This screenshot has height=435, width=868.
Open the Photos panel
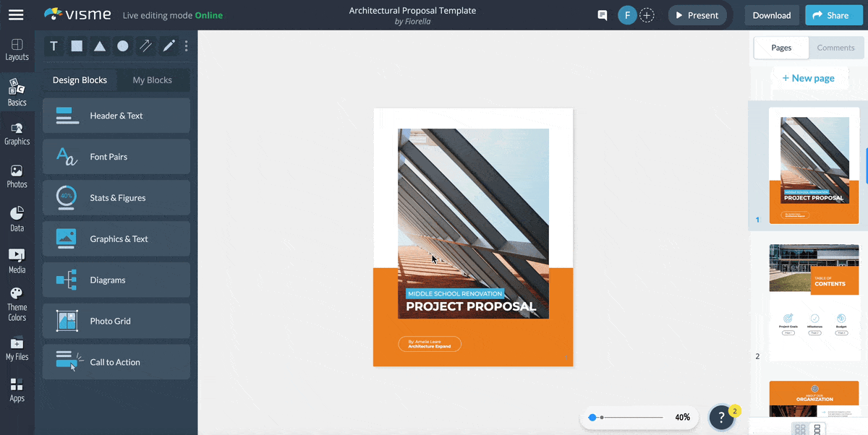point(17,176)
